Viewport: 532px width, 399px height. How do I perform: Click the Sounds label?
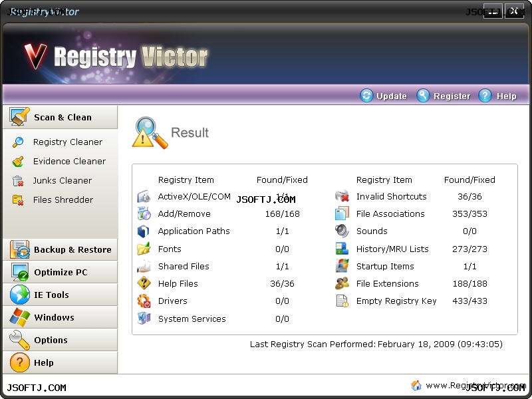tap(372, 231)
